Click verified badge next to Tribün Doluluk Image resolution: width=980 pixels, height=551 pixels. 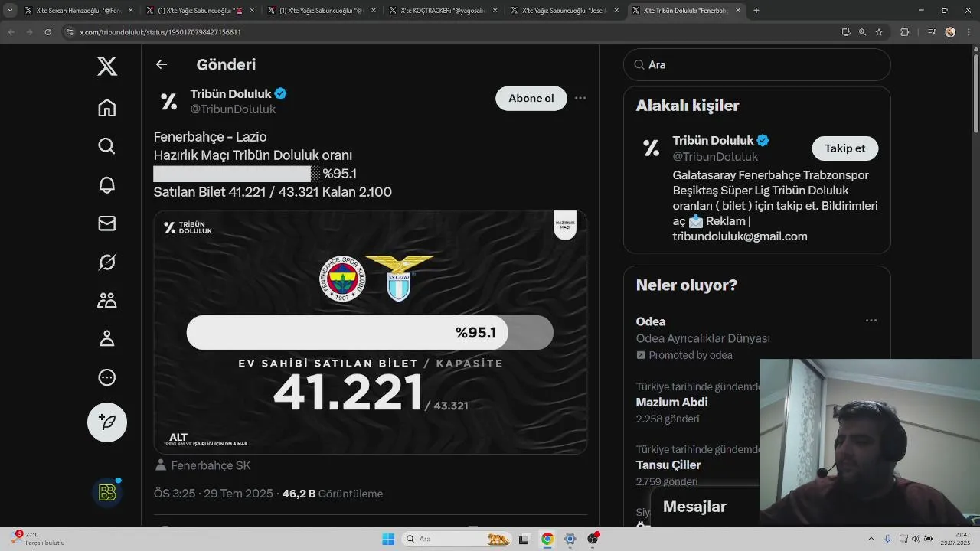[x=281, y=93]
